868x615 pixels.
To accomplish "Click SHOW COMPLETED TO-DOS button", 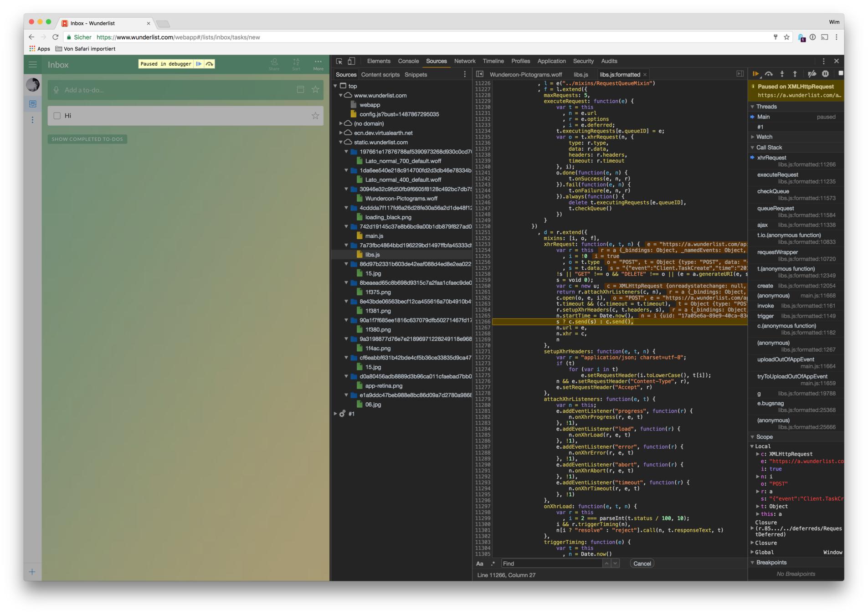I will tap(87, 139).
